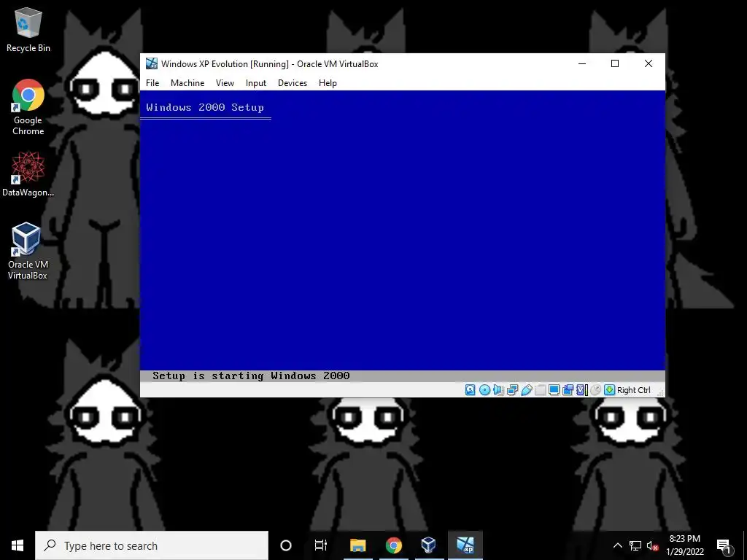Open the Help menu
The image size is (747, 560).
tap(328, 83)
